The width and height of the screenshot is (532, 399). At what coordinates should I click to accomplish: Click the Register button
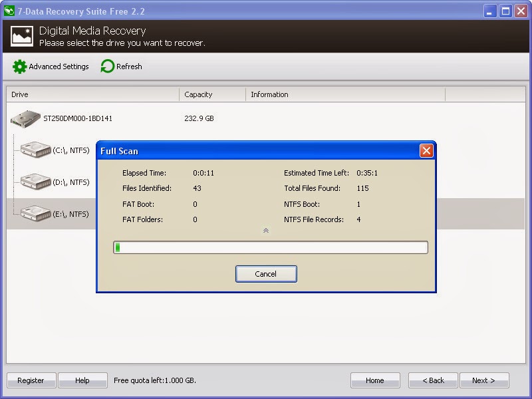31,380
